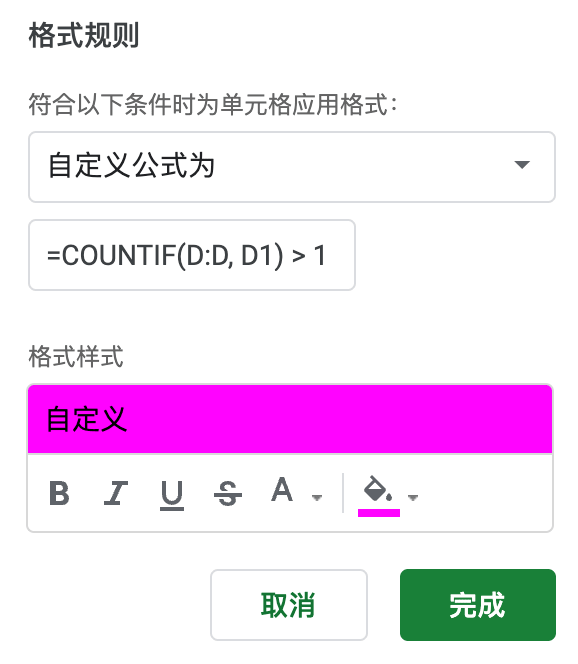This screenshot has width=578, height=664.
Task: Open the 自定义公式为 condition selector box
Action: pyautogui.click(x=292, y=167)
